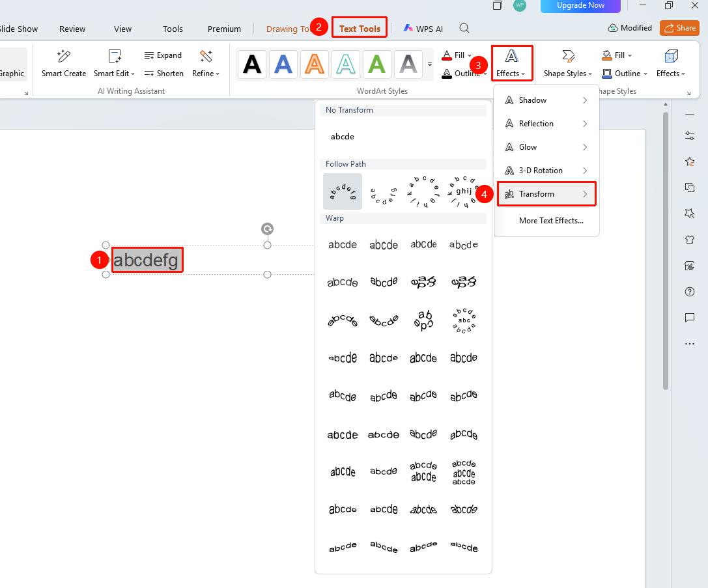Click the Expand text button
708x588 pixels.
163,55
